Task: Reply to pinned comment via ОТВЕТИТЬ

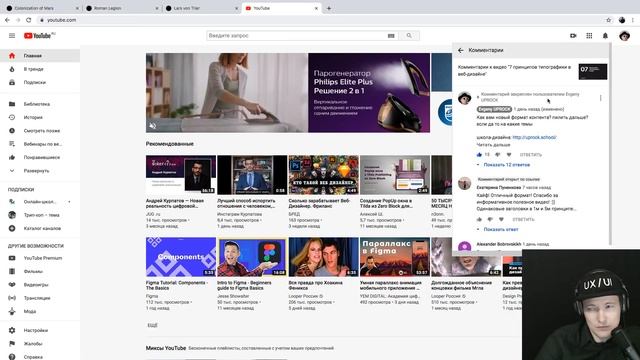Action: click(531, 155)
